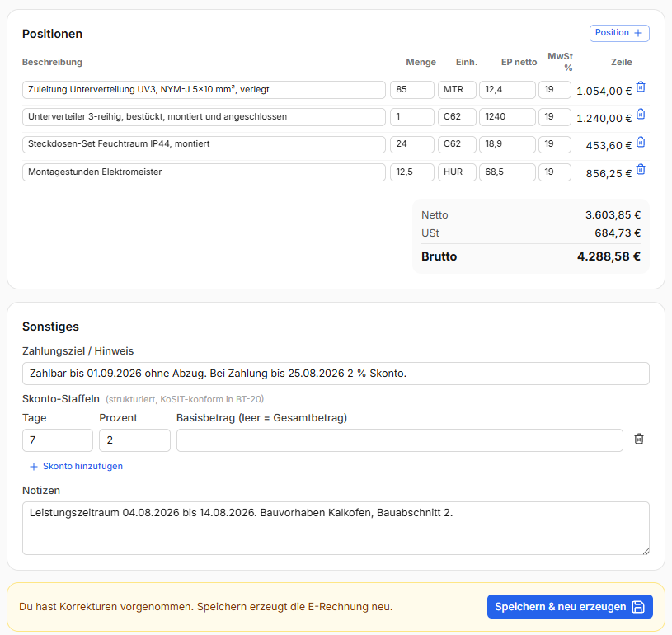The width and height of the screenshot is (672, 635).
Task: Focus quantity field with 24
Action: 411,144
